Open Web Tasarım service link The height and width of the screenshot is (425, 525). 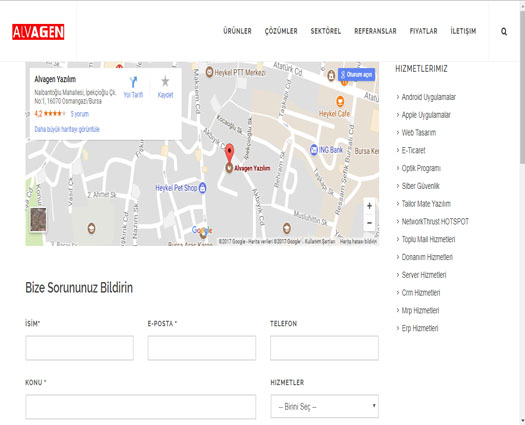419,133
